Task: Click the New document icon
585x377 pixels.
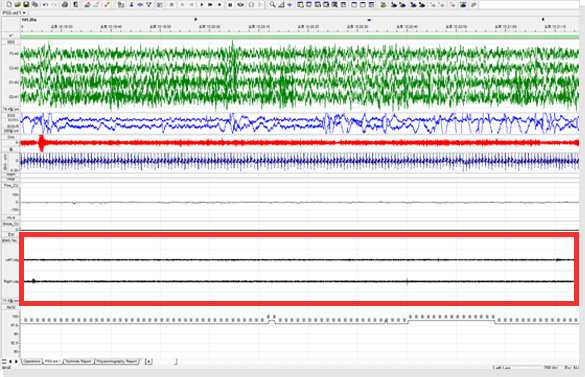Action: [x=9, y=4]
